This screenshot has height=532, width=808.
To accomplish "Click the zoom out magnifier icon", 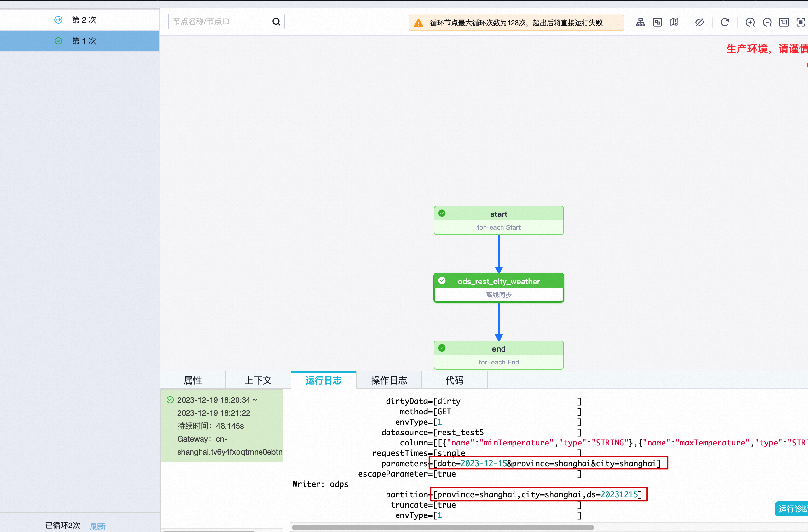I will coord(767,22).
